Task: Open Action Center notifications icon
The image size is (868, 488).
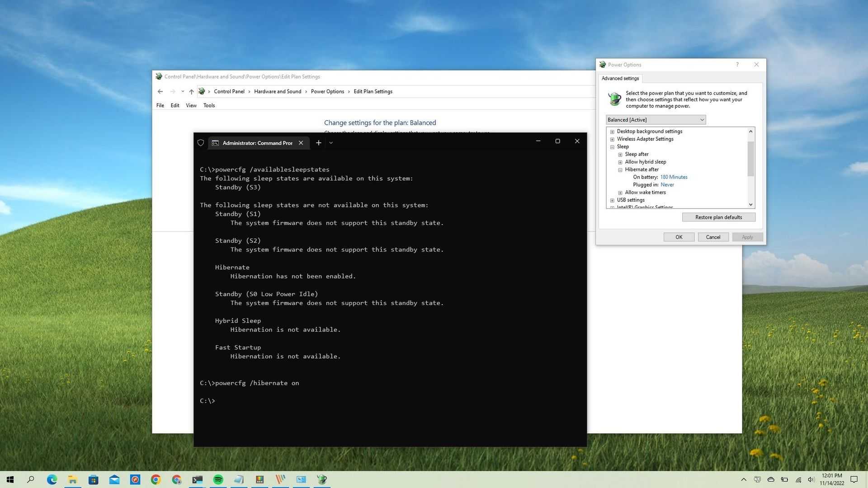Action: (854, 479)
